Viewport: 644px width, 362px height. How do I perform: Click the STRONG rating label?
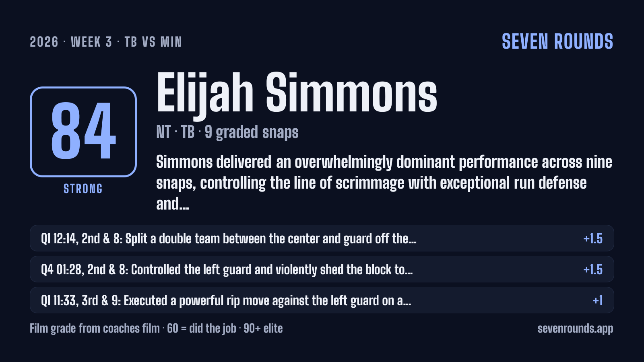tap(83, 189)
